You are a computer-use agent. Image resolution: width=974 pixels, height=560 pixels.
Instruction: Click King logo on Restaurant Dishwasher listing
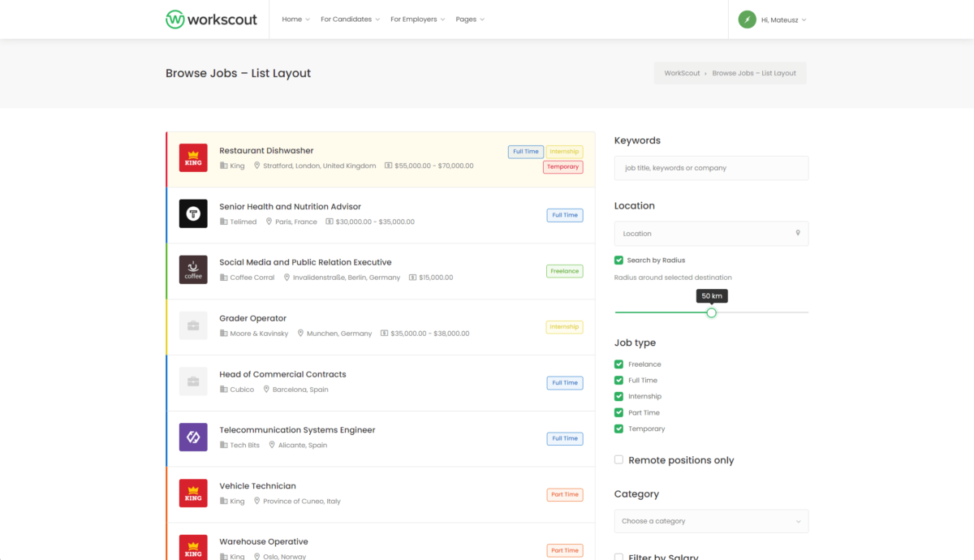coord(193,157)
